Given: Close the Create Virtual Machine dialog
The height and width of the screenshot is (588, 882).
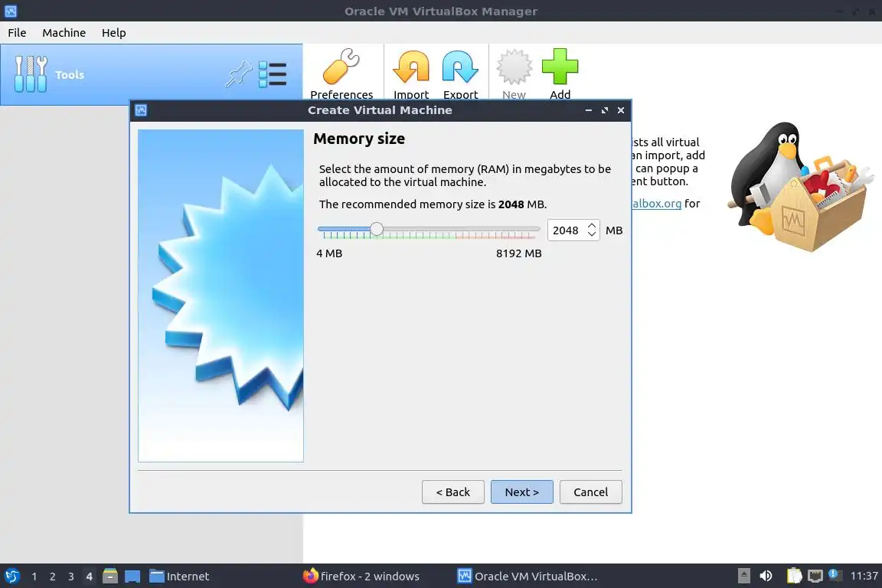Looking at the screenshot, I should (x=621, y=110).
